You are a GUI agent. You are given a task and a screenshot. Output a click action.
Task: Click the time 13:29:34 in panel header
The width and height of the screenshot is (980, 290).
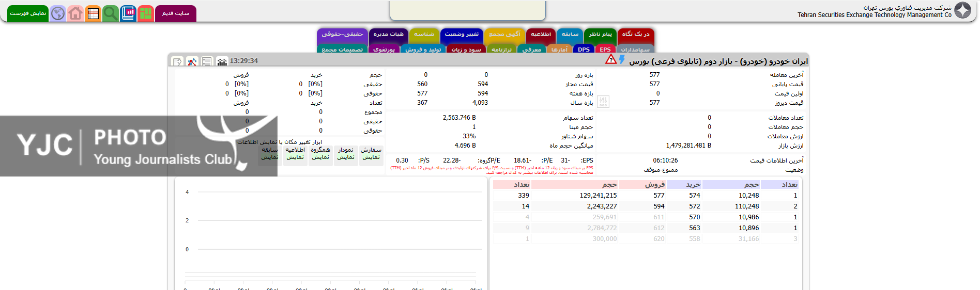pos(244,61)
